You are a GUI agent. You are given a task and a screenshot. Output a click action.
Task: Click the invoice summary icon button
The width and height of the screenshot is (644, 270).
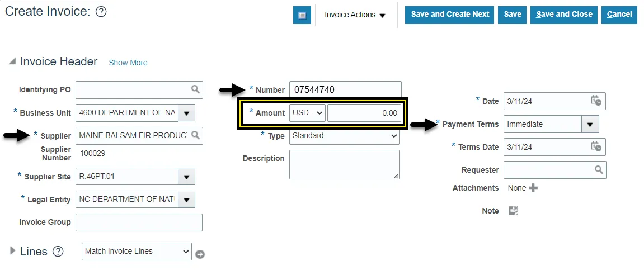click(302, 15)
